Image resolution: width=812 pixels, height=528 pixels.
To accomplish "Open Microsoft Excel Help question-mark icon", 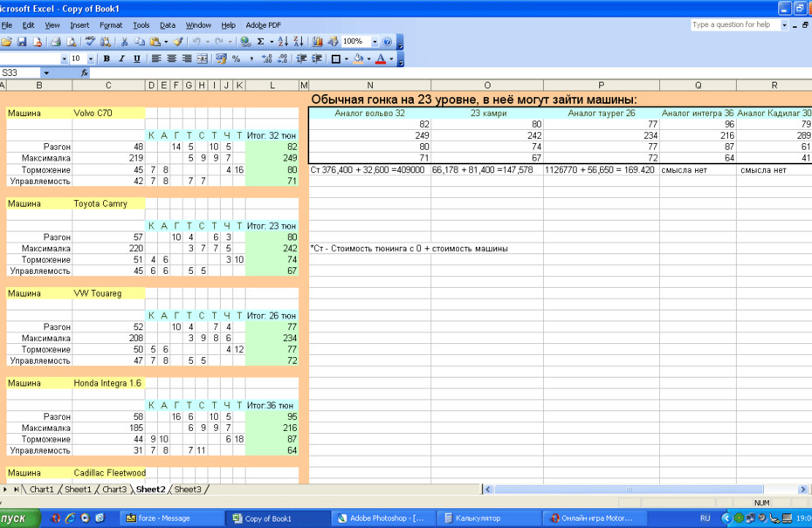I will click(x=387, y=42).
